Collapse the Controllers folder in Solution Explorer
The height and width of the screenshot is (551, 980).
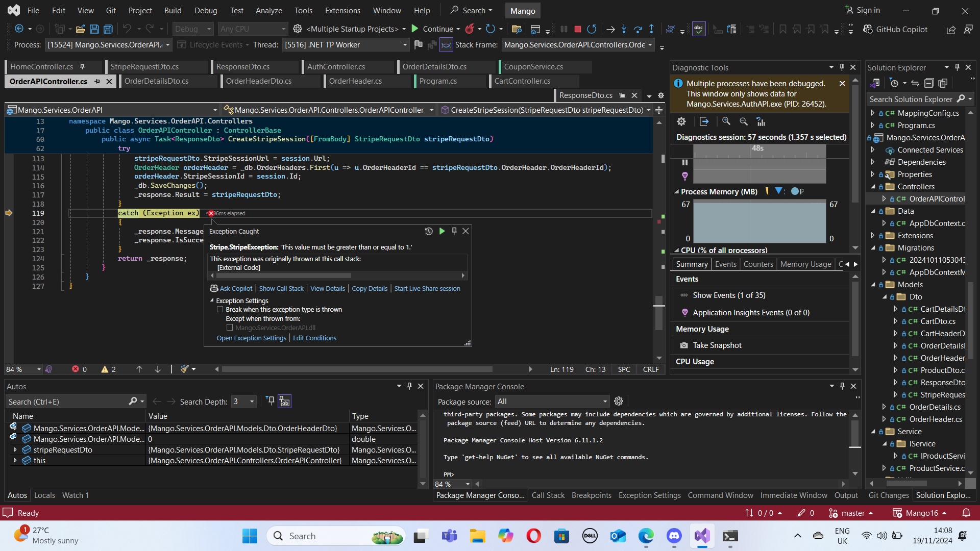click(873, 187)
